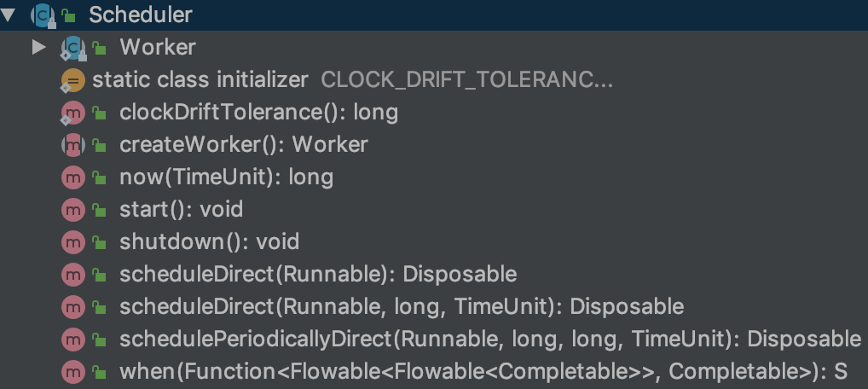Select createWorker(): Worker method

pyautogui.click(x=244, y=144)
